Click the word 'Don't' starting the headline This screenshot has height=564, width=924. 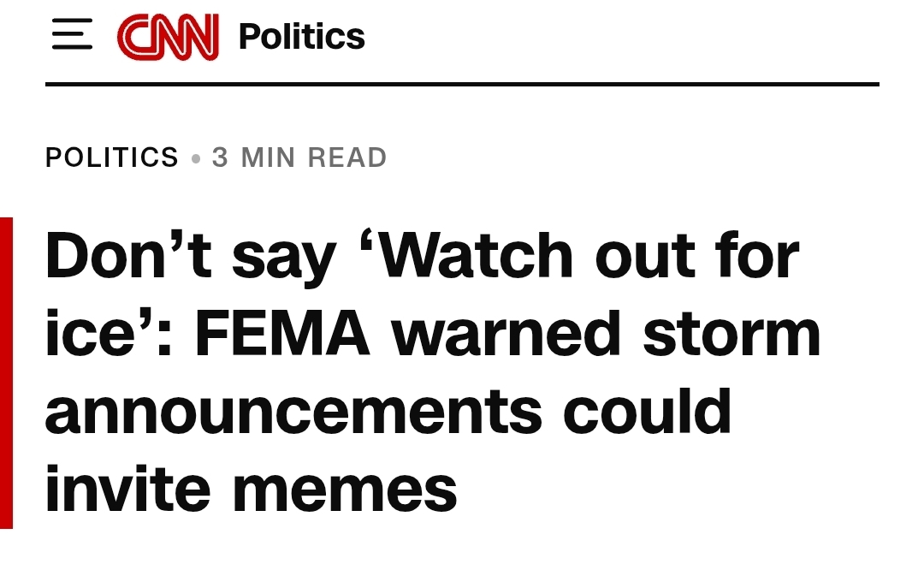[x=127, y=255]
